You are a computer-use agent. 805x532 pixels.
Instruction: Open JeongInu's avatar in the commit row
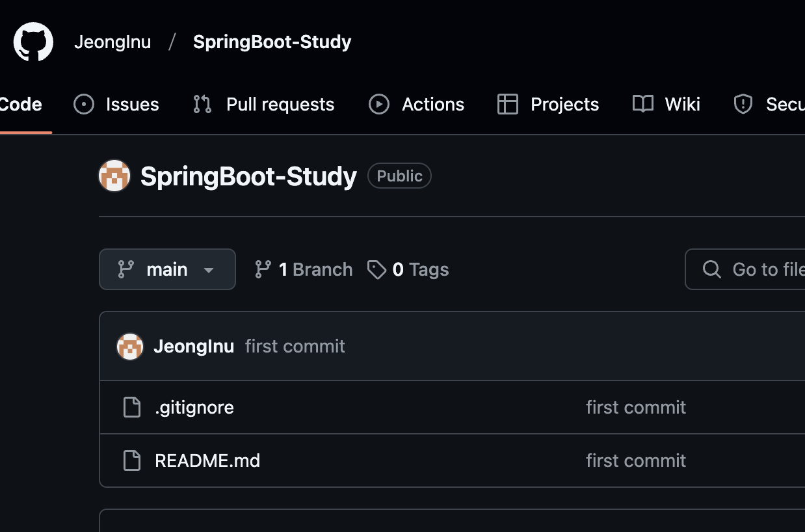point(130,347)
